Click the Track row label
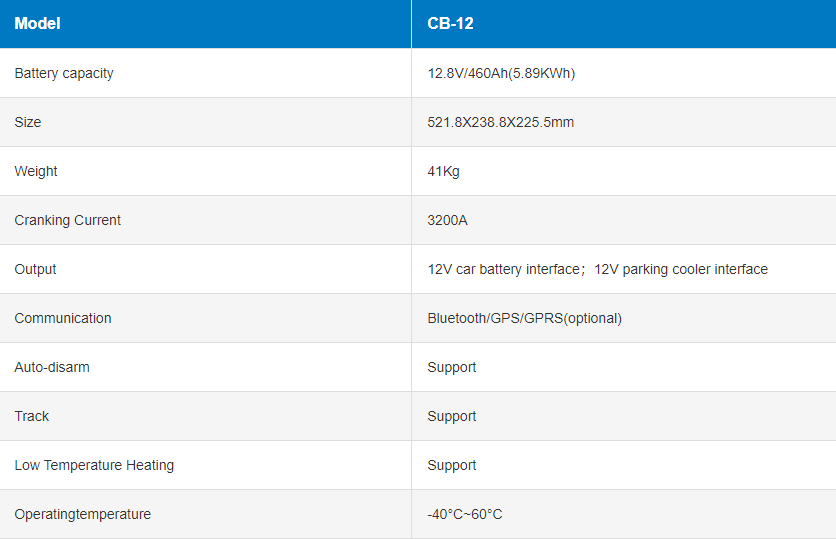Image resolution: width=836 pixels, height=539 pixels. tap(32, 416)
